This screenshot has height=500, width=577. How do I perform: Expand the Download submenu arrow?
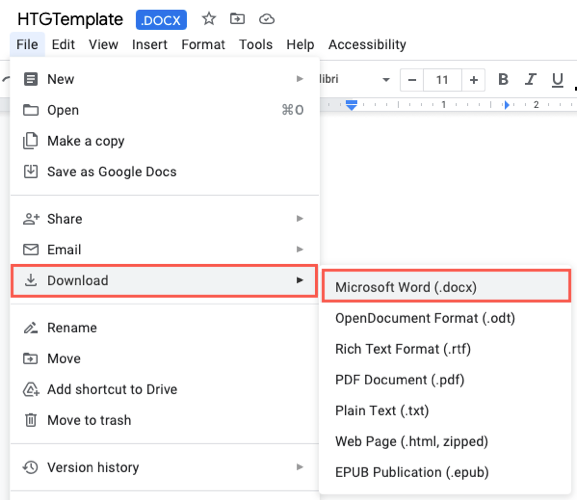pos(300,280)
